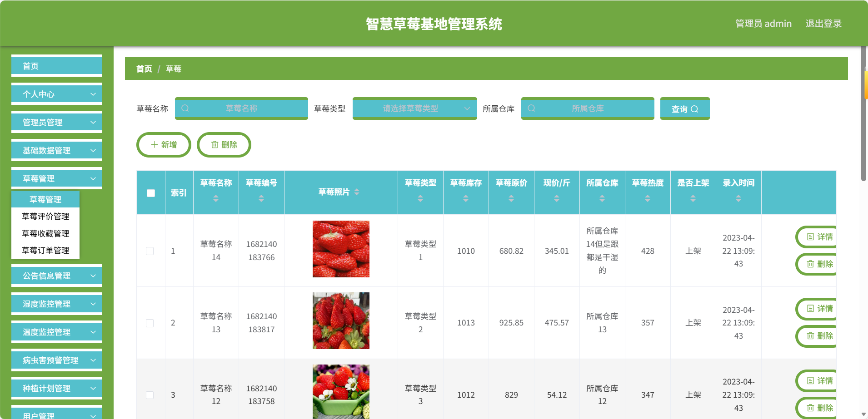
Task: Click the sort arrows for 草莓库存 column
Action: point(466,198)
